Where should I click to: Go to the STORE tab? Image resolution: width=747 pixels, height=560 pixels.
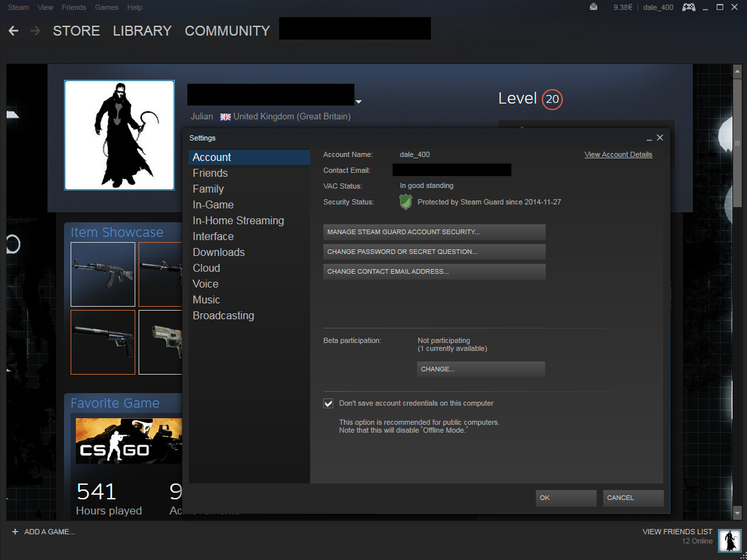coord(77,31)
